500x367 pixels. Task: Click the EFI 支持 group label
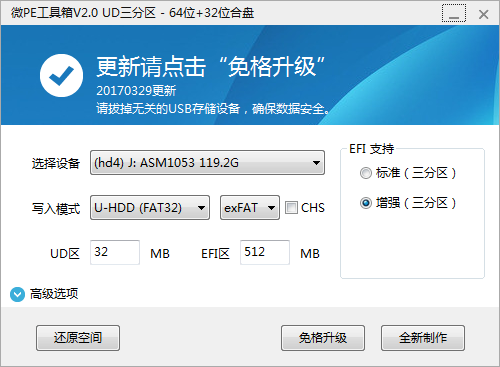[372, 149]
